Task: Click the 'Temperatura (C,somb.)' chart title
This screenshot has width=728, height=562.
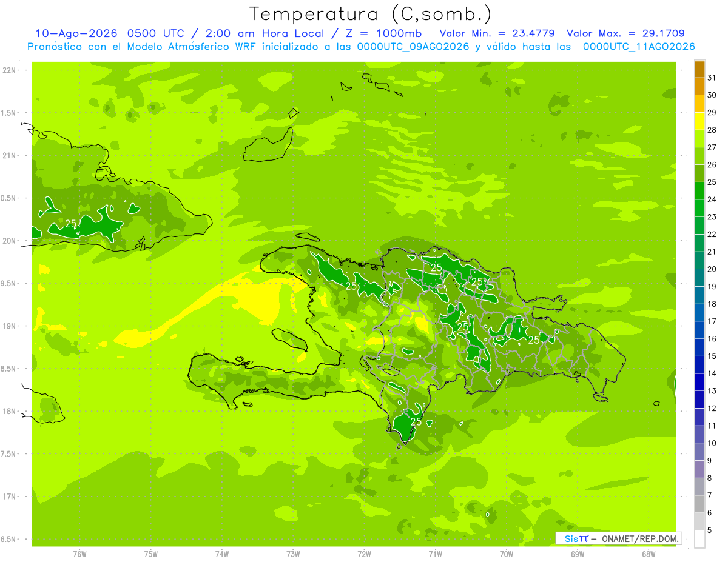Action: pos(370,14)
